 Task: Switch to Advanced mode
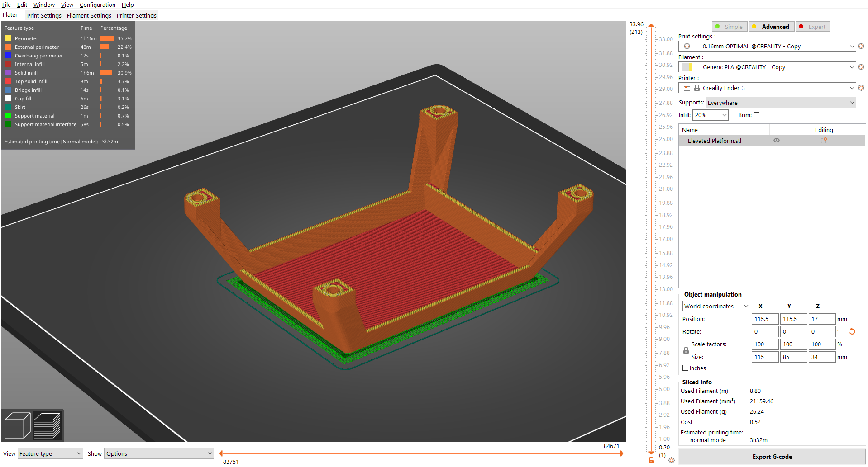(771, 27)
